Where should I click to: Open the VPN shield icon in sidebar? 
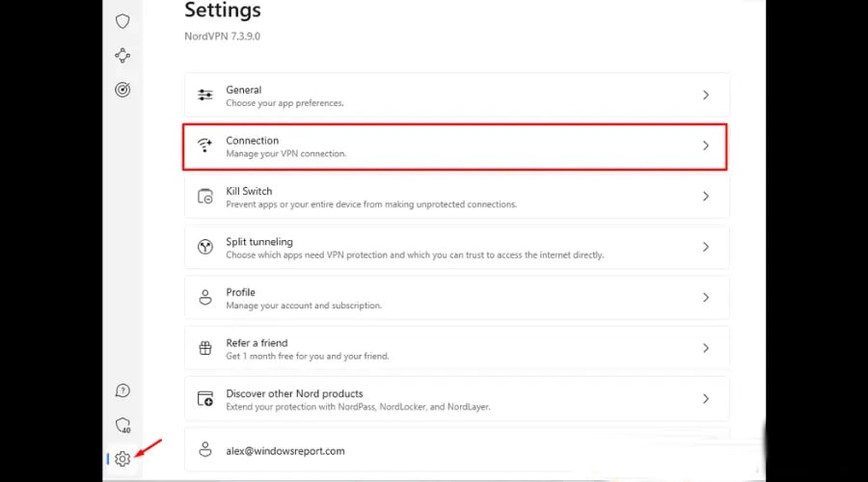point(122,21)
